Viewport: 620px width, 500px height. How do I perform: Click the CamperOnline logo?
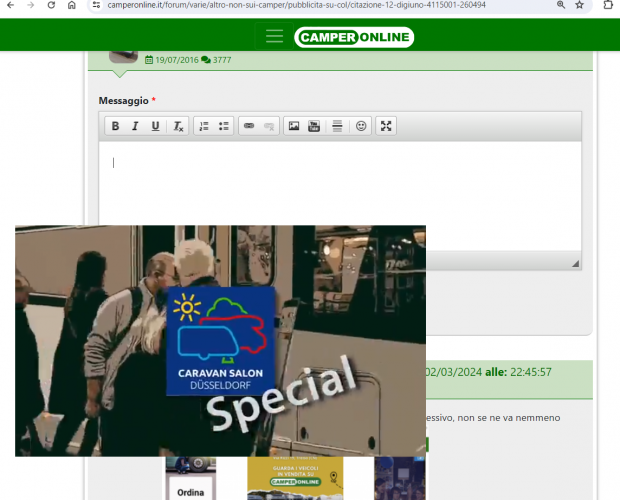point(354,37)
